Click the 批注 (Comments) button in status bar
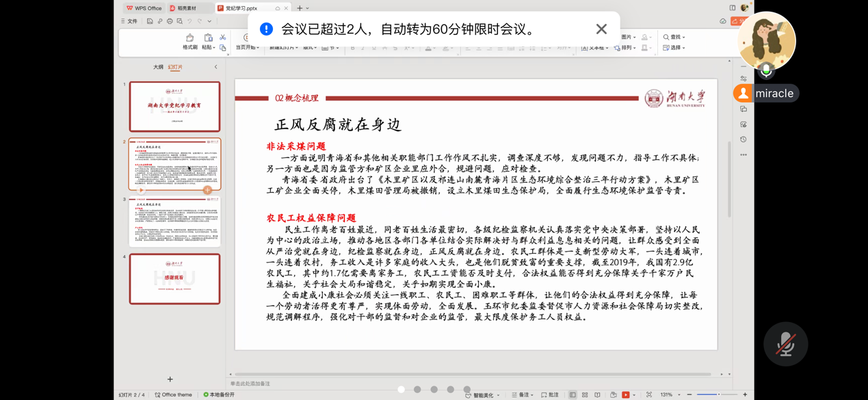This screenshot has width=868, height=400. [x=550, y=395]
